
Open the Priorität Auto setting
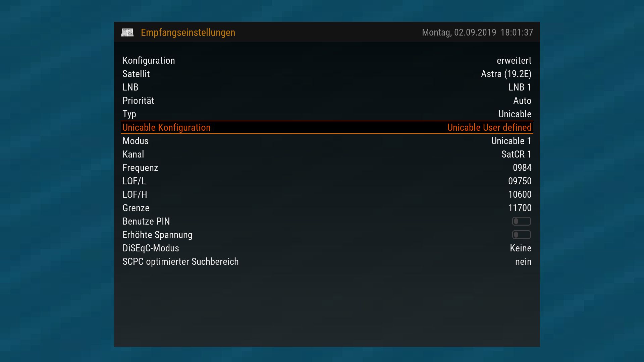[x=522, y=101]
